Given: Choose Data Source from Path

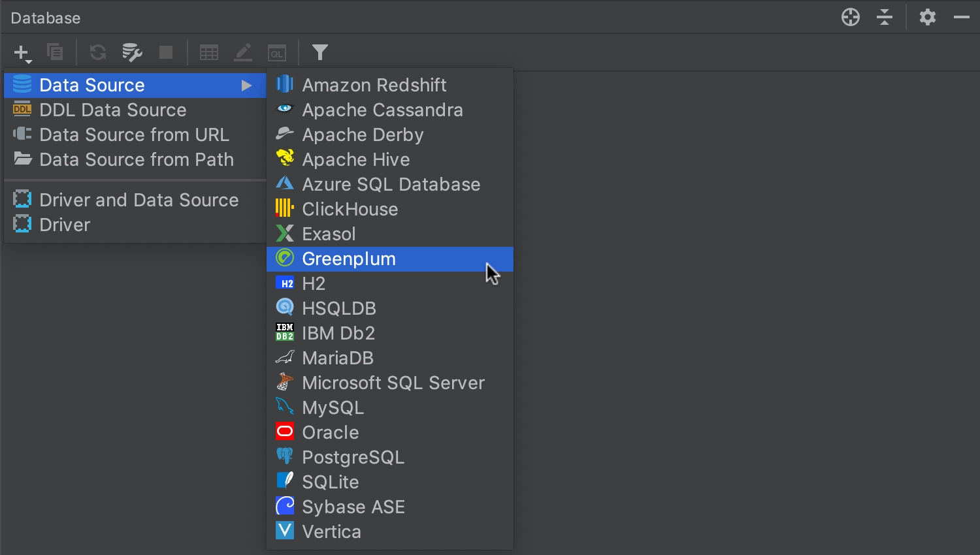Looking at the screenshot, I should [x=135, y=160].
